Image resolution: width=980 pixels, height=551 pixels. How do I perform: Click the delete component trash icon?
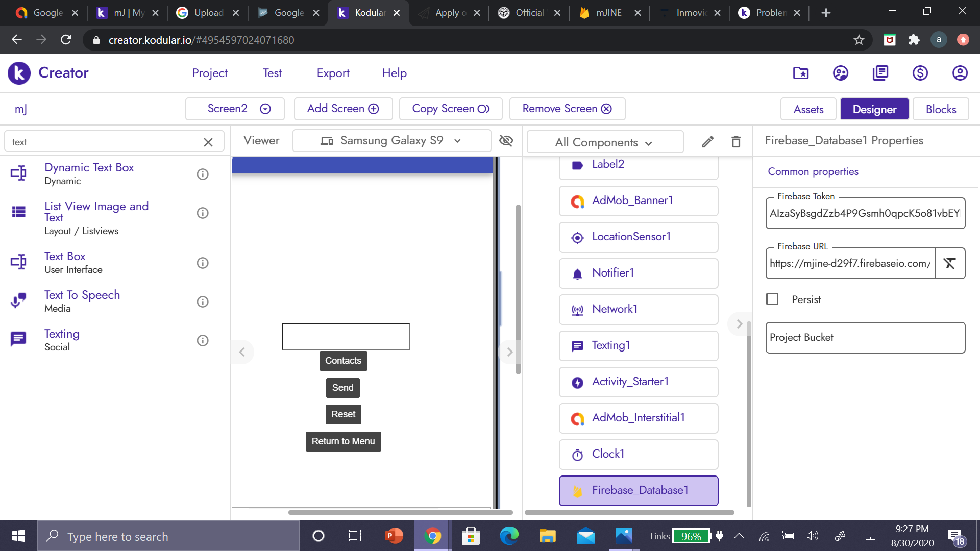pos(736,142)
